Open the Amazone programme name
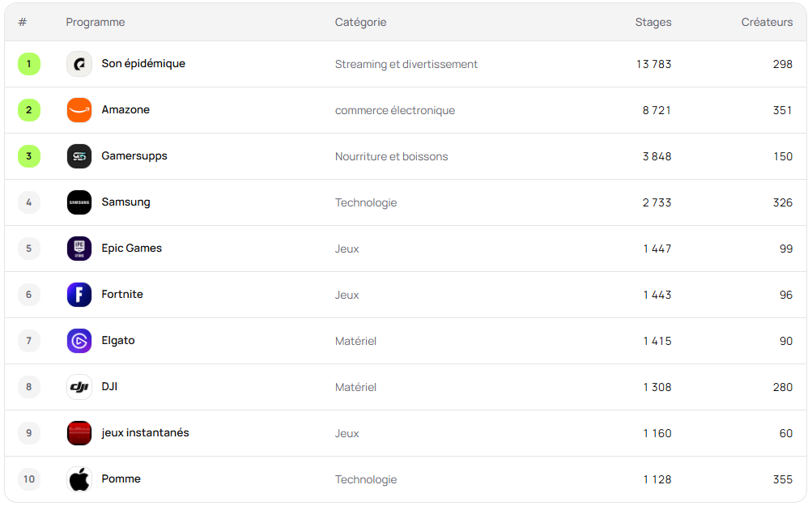The width and height of the screenshot is (812, 506). coord(125,110)
